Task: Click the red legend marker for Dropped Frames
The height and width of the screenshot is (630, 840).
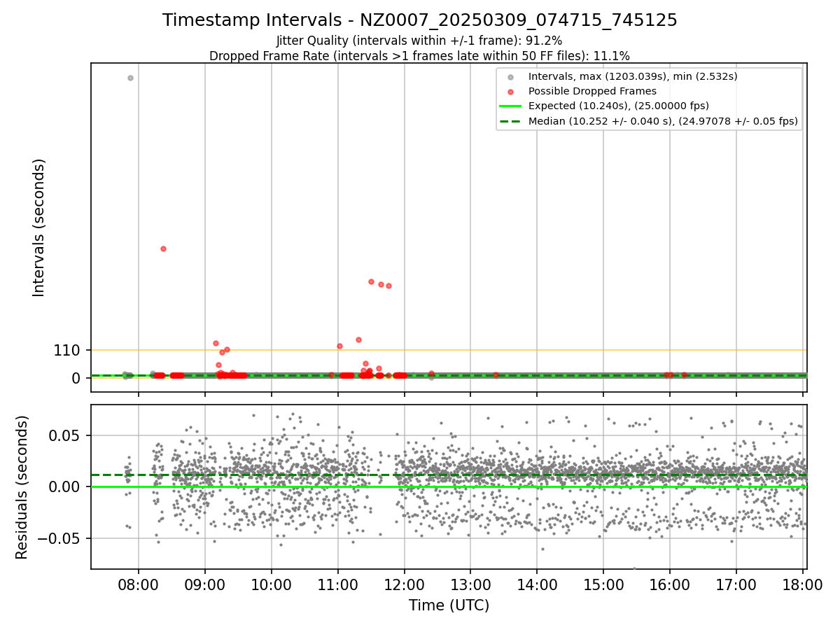Action: click(510, 92)
